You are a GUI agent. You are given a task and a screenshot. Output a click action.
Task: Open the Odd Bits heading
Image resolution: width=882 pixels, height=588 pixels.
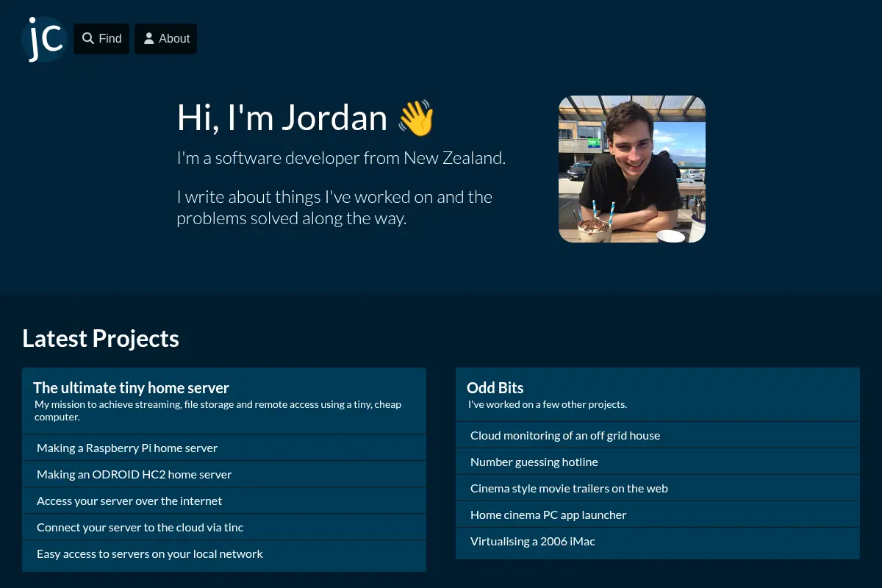(x=495, y=387)
